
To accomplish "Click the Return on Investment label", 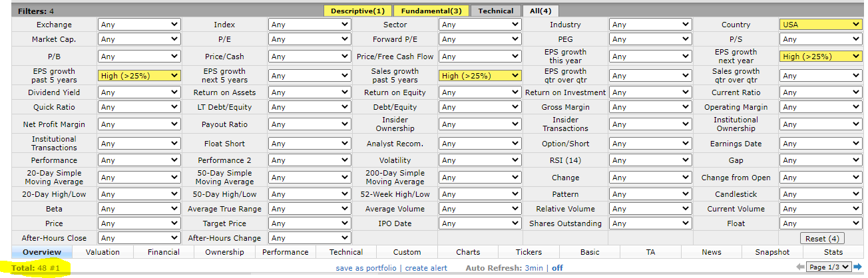I will pyautogui.click(x=565, y=93).
